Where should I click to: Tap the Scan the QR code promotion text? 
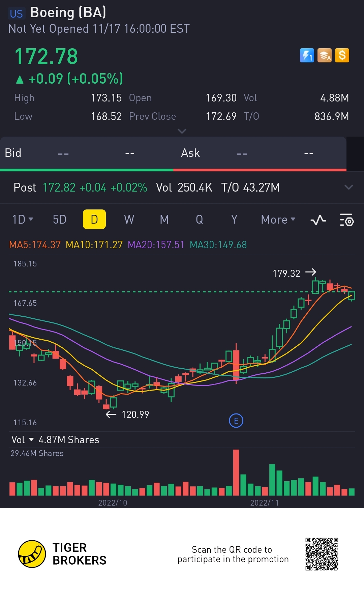(233, 554)
